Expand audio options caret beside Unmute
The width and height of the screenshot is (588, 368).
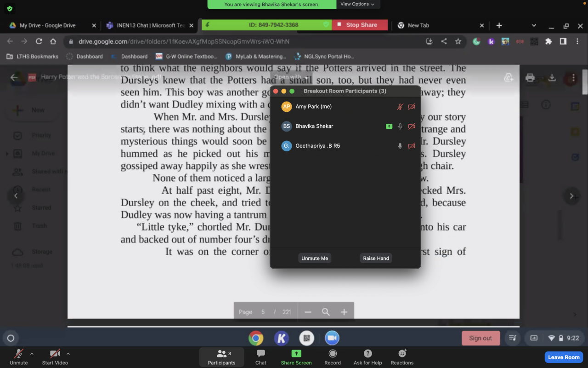tap(32, 354)
